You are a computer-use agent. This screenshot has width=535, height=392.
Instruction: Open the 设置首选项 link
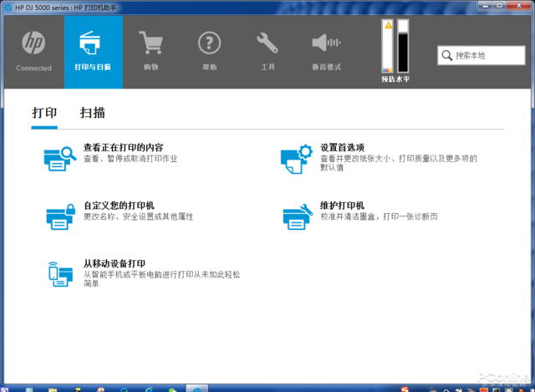[342, 147]
